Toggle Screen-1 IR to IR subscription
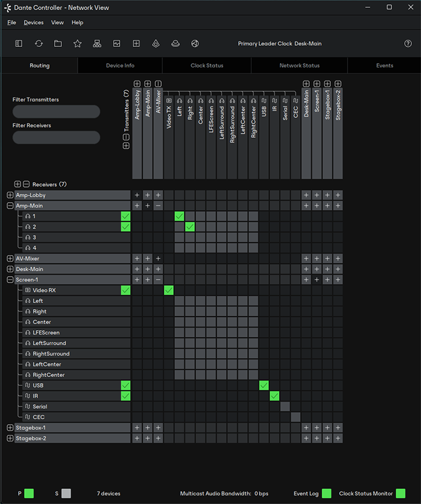Viewport: 421px width, 504px height. (x=274, y=396)
